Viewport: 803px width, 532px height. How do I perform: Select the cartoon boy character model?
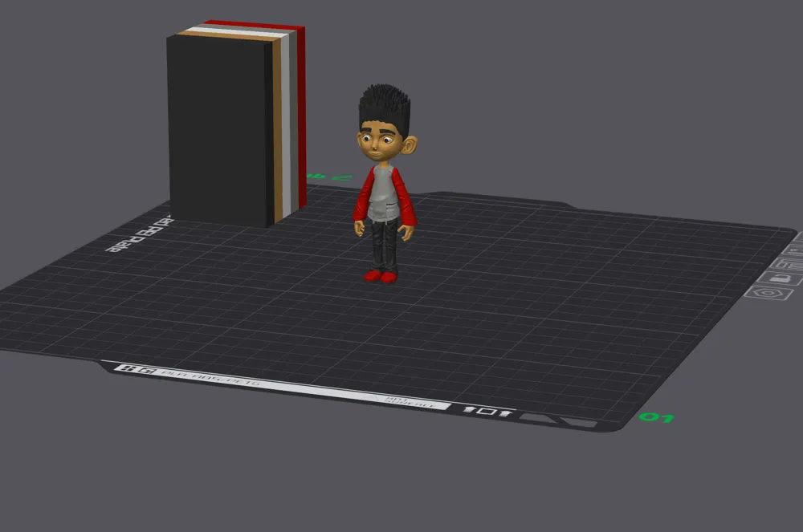pyautogui.click(x=385, y=183)
